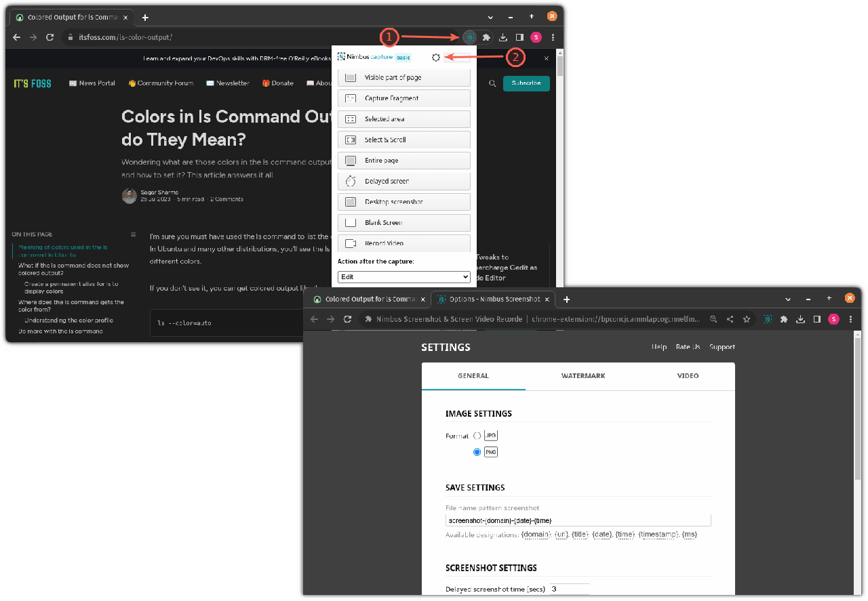Image resolution: width=868 pixels, height=601 pixels.
Task: Click the Extensions puzzle icon in the Options window
Action: coord(784,319)
